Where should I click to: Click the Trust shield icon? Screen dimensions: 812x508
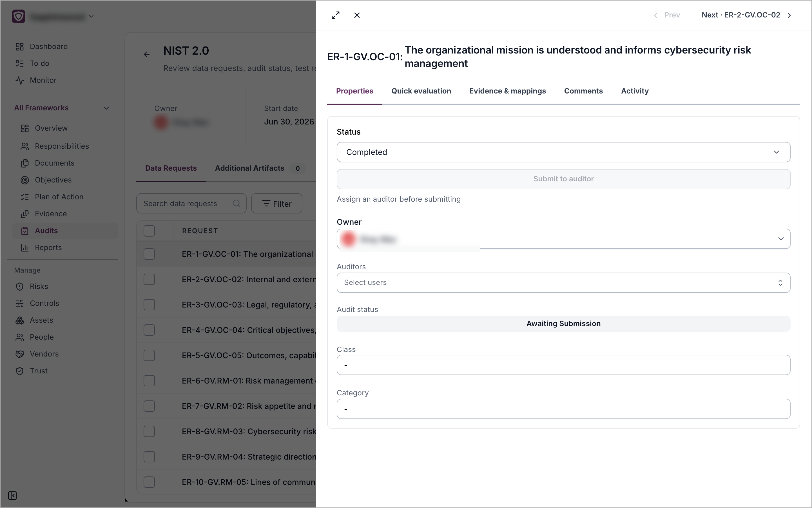pyautogui.click(x=19, y=371)
